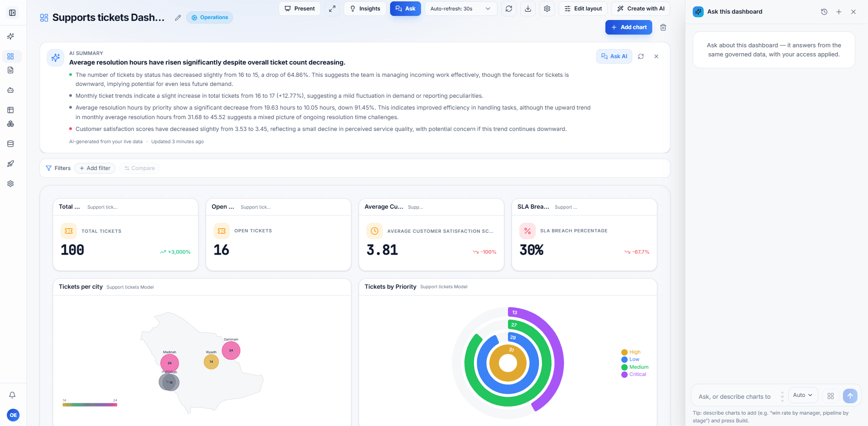Click the build charts grid icon
The image size is (868, 426).
point(831,396)
